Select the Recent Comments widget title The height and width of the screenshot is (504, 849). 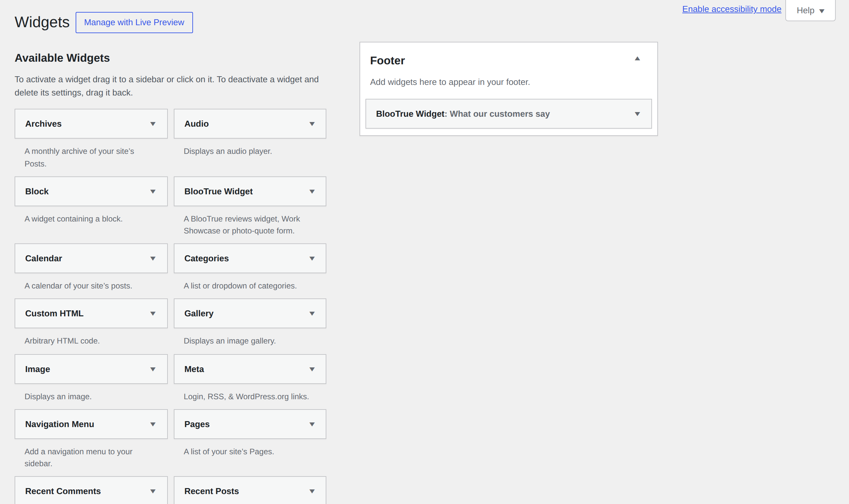(63, 491)
